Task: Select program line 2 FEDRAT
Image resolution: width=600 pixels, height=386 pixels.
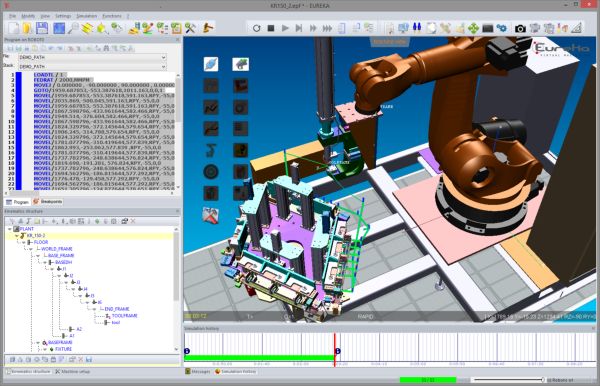Action: (x=64, y=80)
